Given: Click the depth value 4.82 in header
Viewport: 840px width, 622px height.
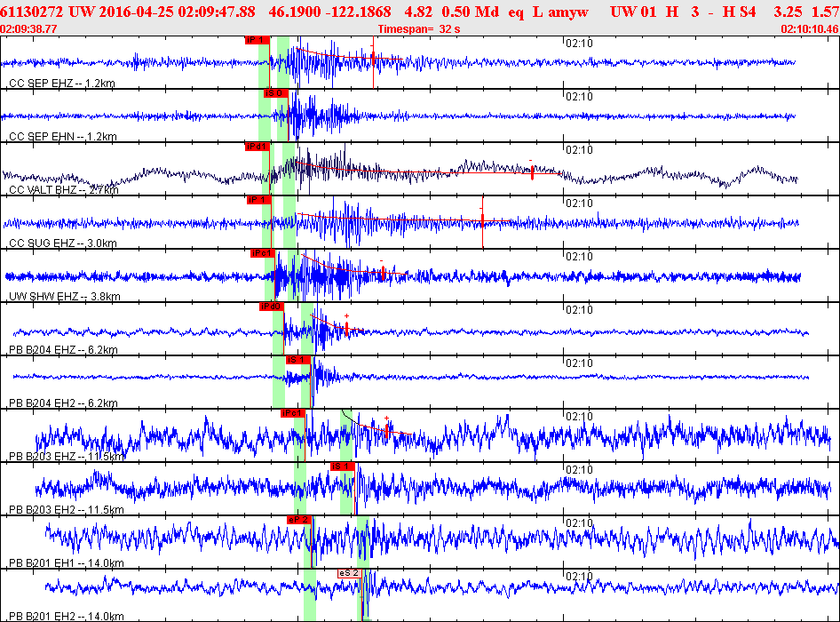Looking at the screenshot, I should tap(418, 12).
